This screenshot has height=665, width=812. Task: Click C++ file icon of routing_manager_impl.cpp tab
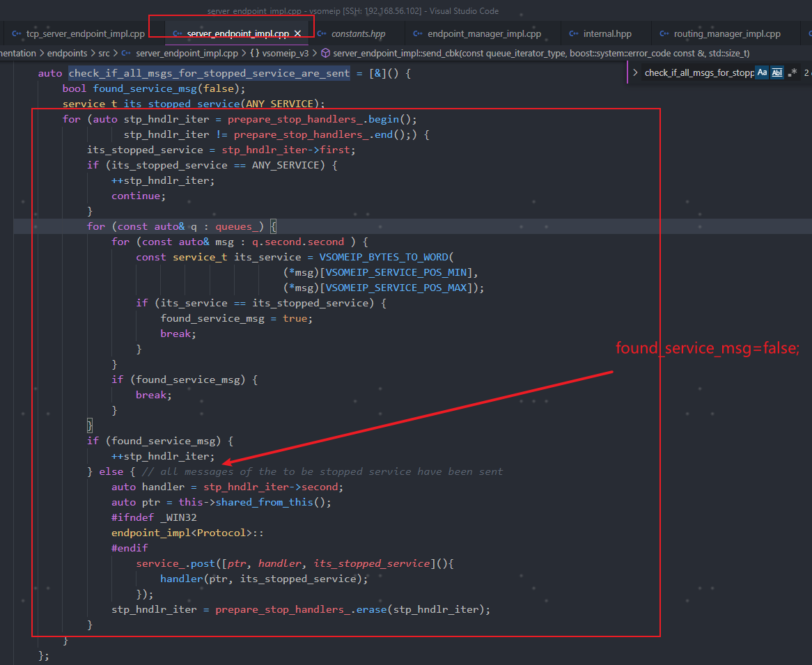click(664, 33)
